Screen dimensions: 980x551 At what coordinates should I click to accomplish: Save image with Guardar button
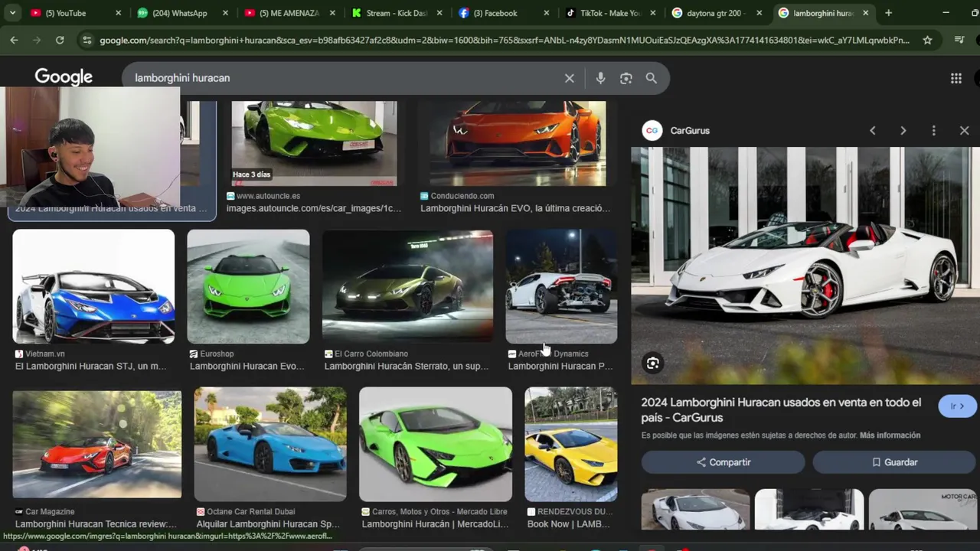894,462
